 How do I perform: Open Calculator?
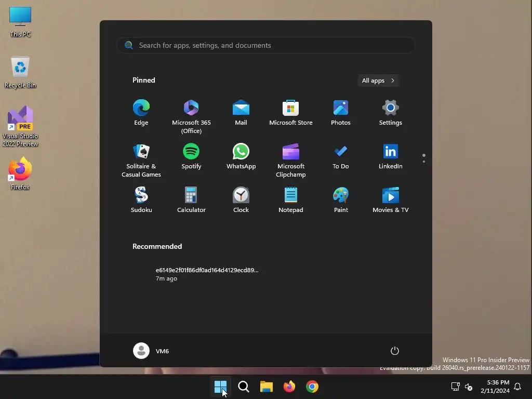(191, 200)
